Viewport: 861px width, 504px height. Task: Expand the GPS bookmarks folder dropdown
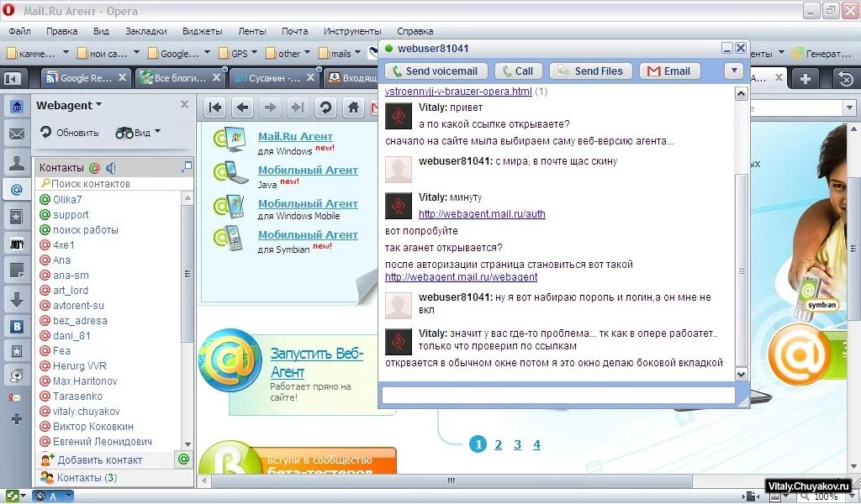(254, 53)
